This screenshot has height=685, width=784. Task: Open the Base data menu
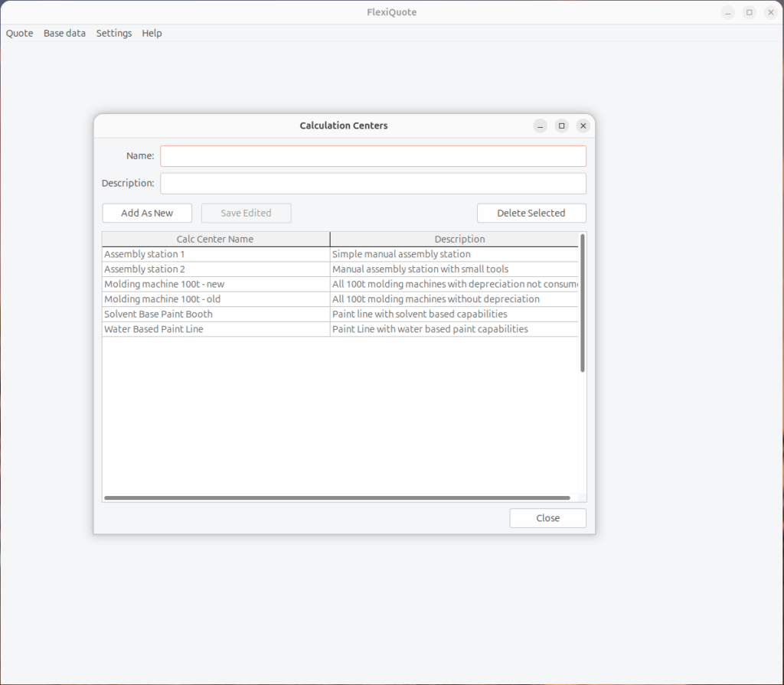click(64, 33)
